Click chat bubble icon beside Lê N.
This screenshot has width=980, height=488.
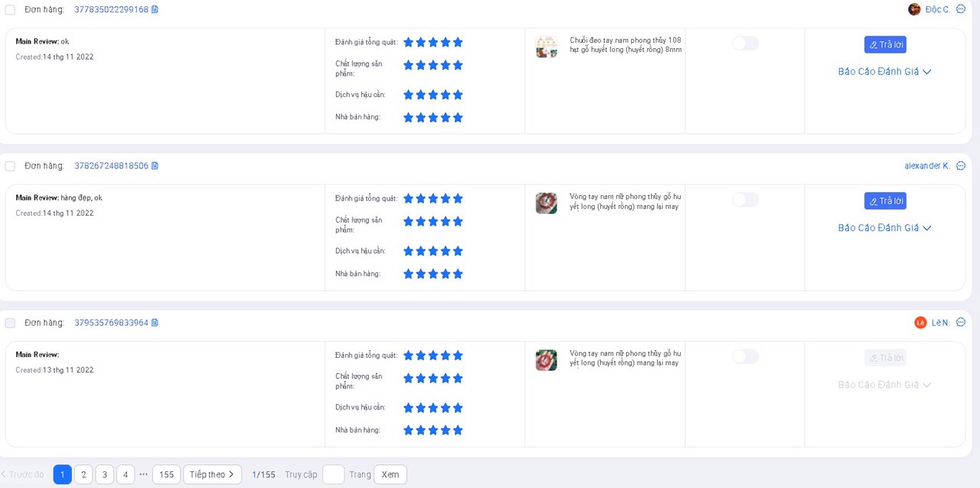pyautogui.click(x=961, y=323)
